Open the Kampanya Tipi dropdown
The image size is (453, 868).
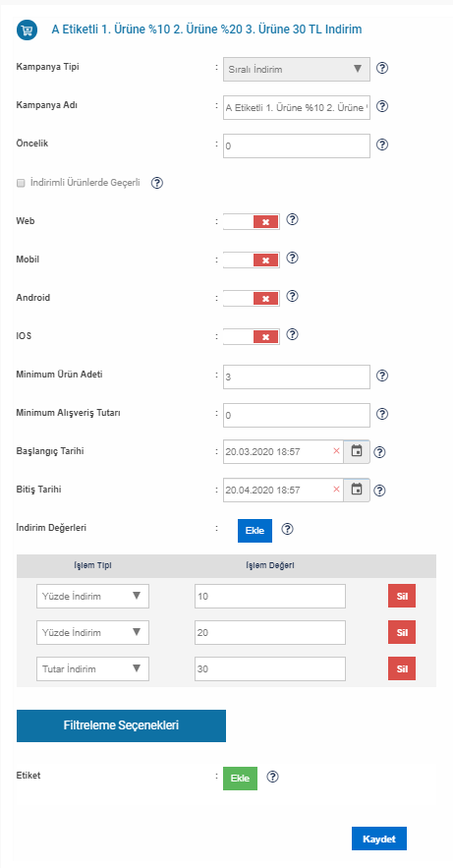(297, 69)
